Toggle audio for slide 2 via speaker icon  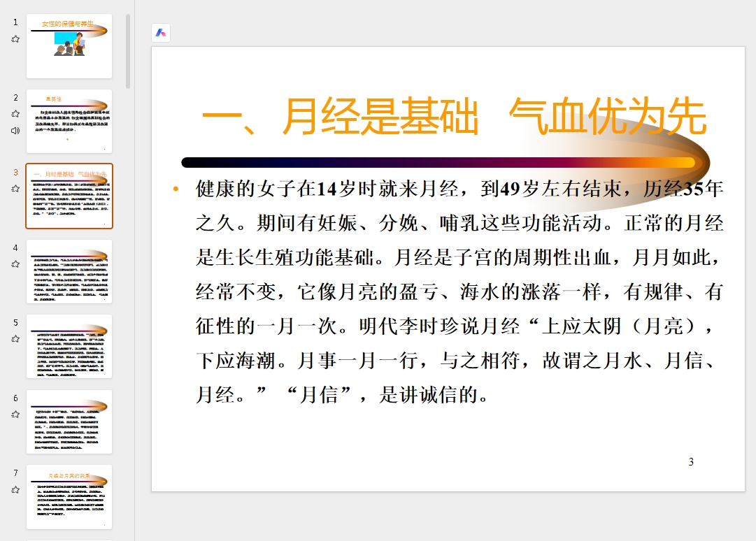pos(15,130)
